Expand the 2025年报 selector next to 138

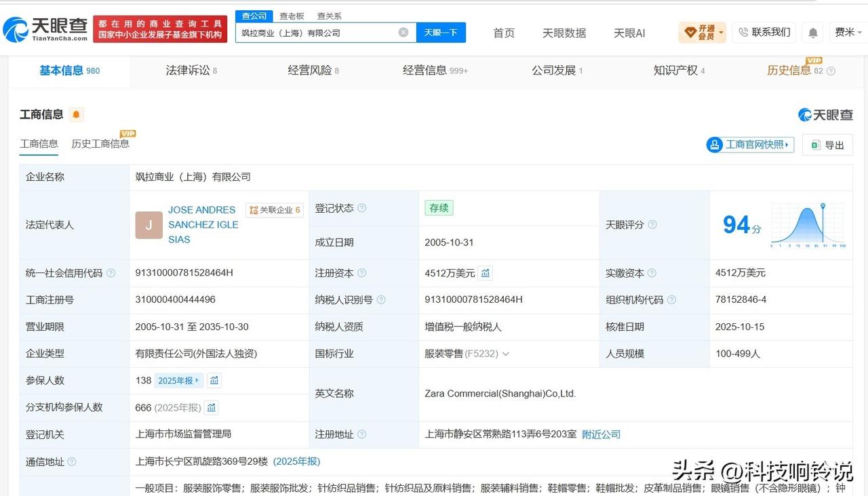click(179, 381)
